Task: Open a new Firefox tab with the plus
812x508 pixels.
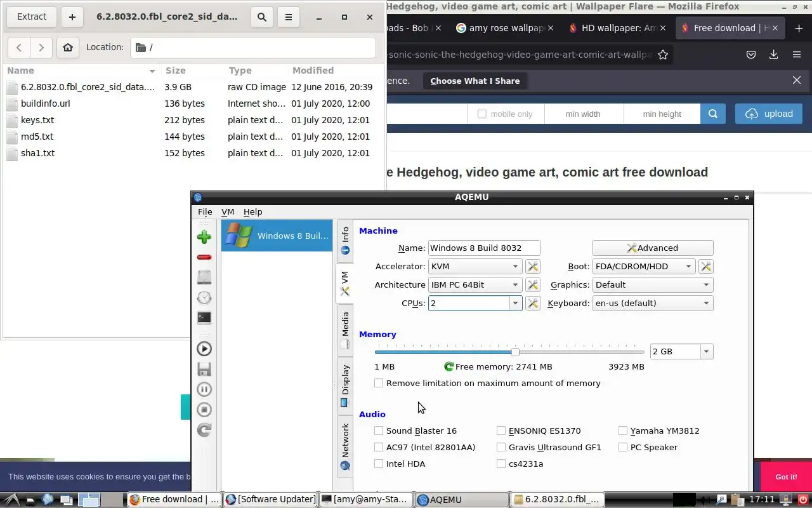Action: 798,28
